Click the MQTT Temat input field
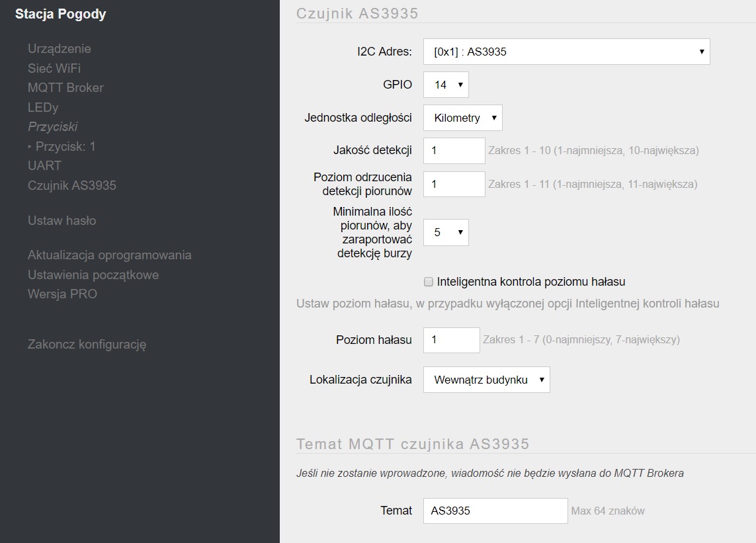 pyautogui.click(x=495, y=511)
